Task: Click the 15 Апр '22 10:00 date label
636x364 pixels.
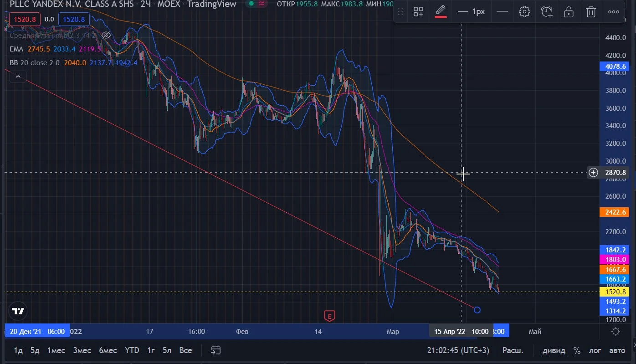Action: 462,331
